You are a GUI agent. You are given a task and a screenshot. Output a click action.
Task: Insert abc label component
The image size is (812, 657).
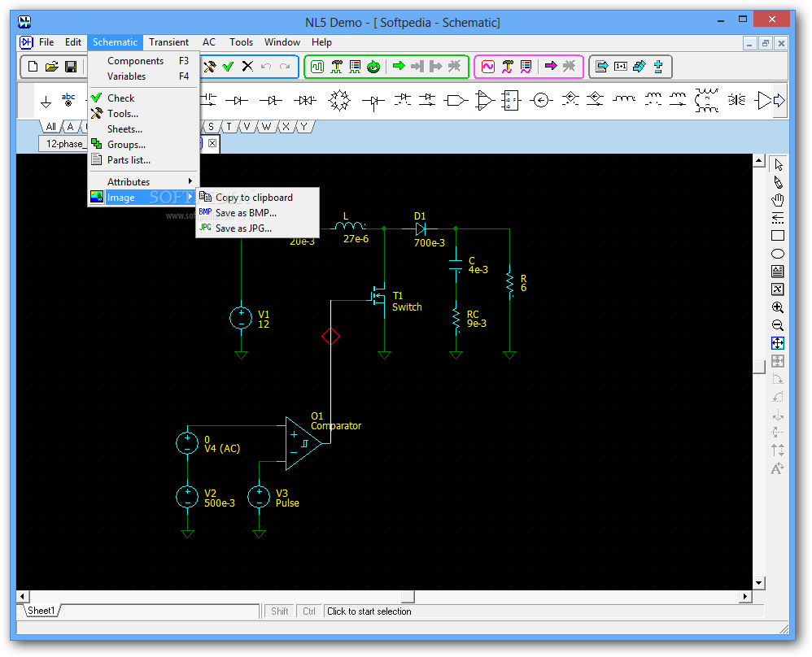pos(68,99)
